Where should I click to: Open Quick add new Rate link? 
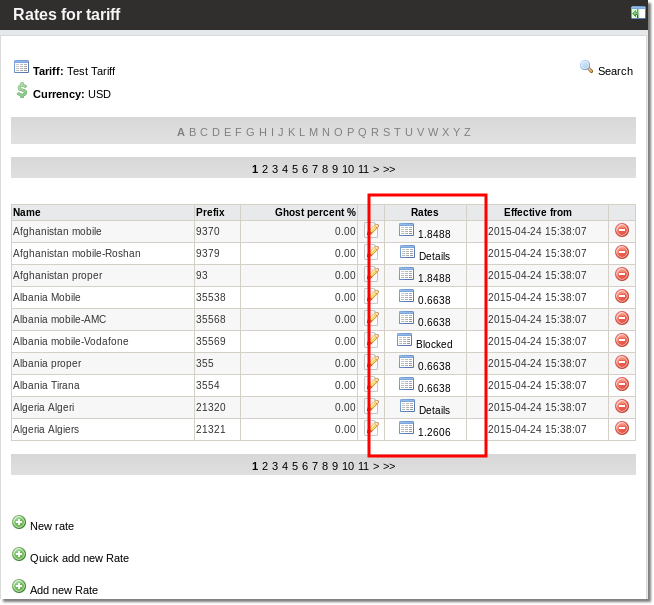click(x=79, y=558)
